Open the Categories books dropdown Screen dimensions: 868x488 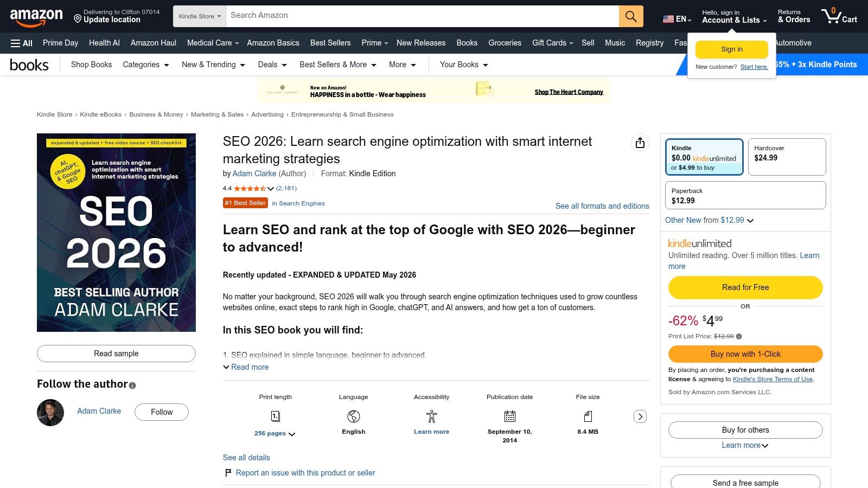[x=146, y=65]
